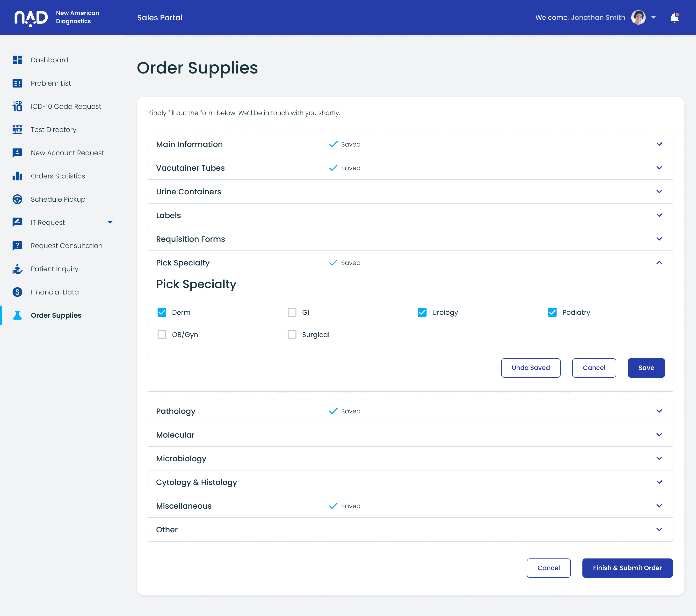Go to Dashboard menu item
The image size is (696, 616).
pos(49,60)
